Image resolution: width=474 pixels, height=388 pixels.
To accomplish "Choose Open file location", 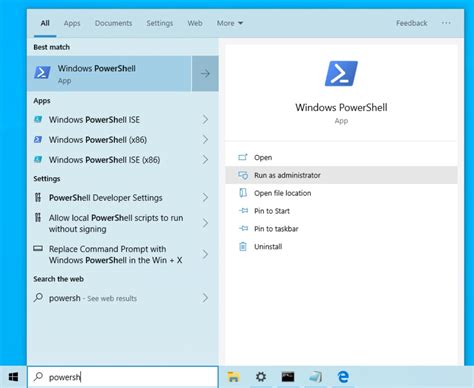I will (x=341, y=193).
